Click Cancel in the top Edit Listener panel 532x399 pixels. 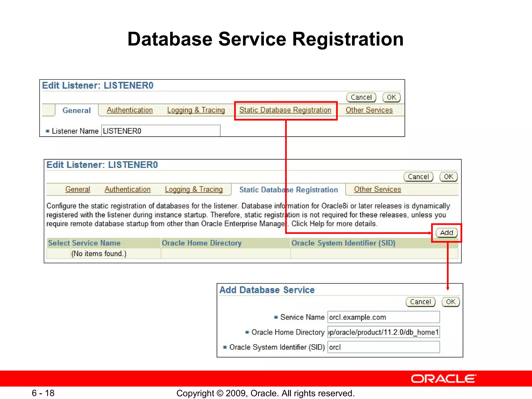tap(361, 97)
